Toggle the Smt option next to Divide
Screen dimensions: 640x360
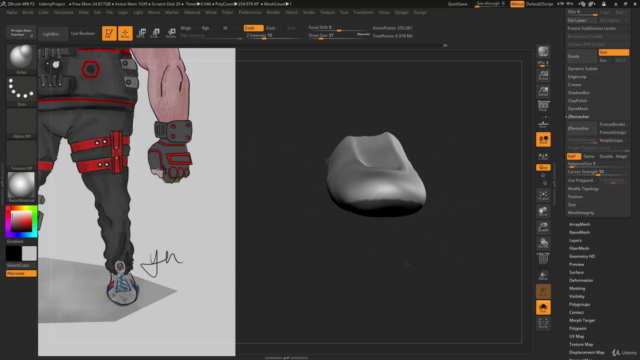coord(613,52)
